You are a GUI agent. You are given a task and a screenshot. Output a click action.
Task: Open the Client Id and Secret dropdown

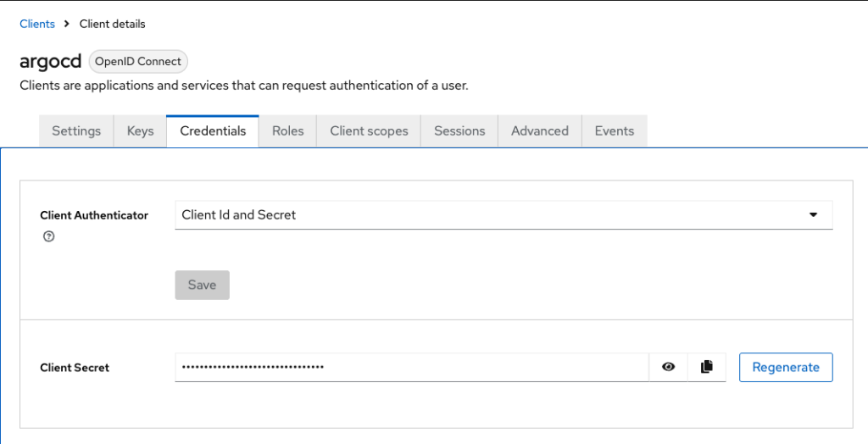pos(503,215)
